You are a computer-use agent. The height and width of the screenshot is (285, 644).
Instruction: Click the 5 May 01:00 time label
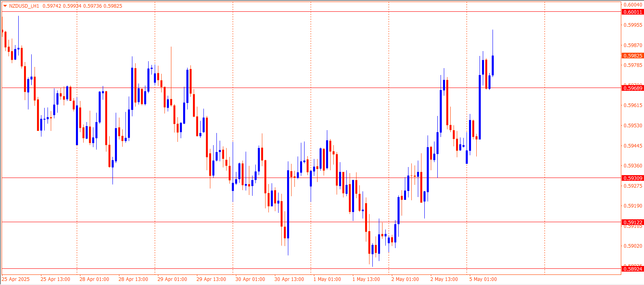pyautogui.click(x=483, y=279)
